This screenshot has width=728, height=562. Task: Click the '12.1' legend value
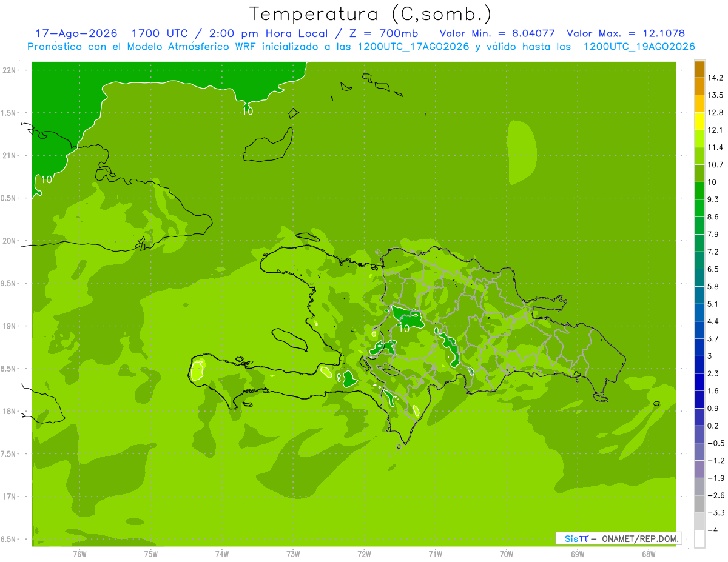715,130
